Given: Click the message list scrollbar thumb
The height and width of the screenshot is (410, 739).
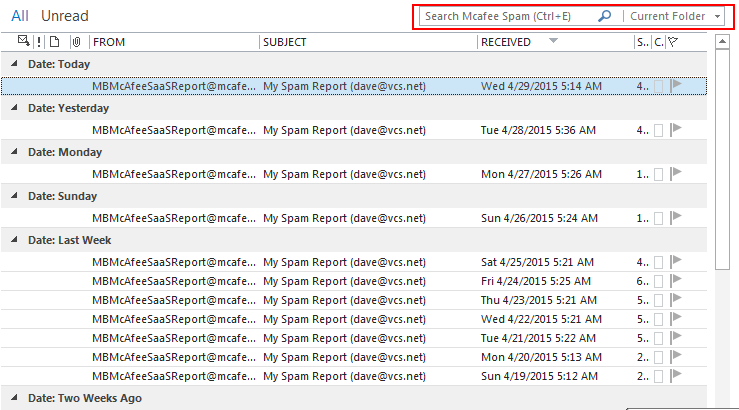Looking at the screenshot, I should point(722,159).
